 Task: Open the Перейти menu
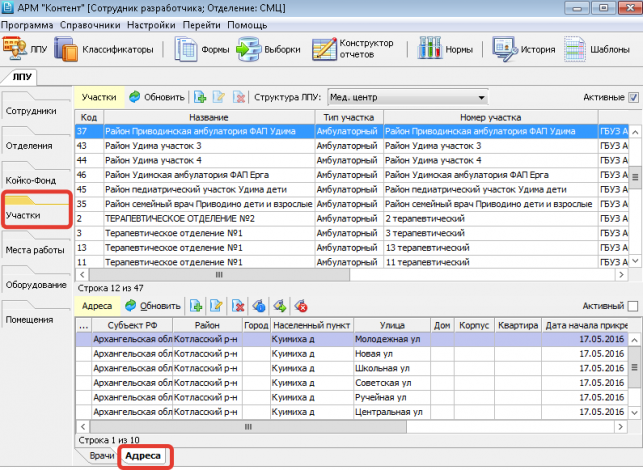(x=201, y=25)
